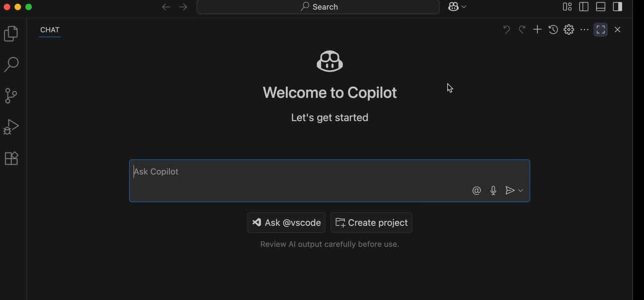
Task: Open the chat overflow menu with three dots
Action: [584, 29]
